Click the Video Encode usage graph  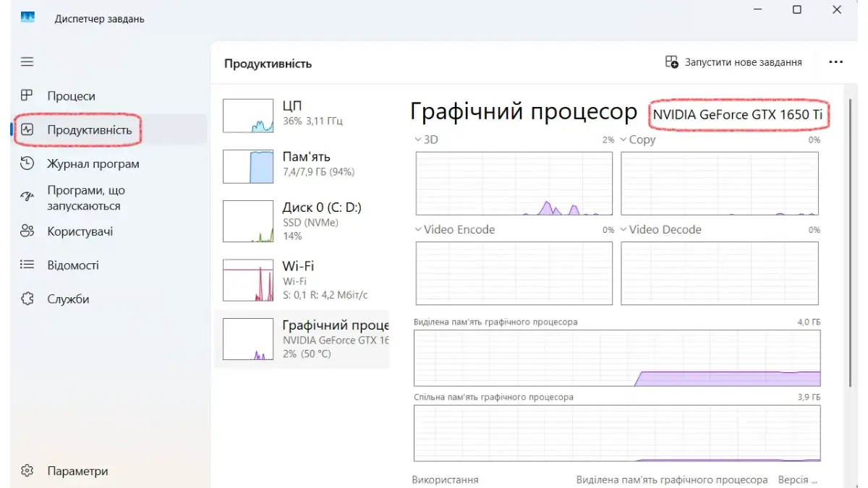(514, 273)
